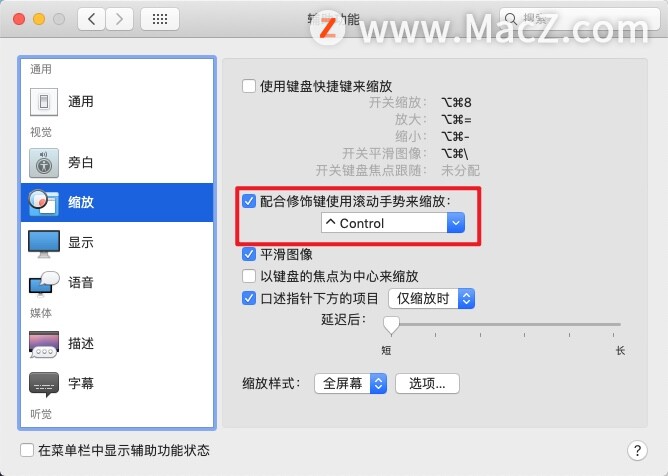Uncheck 配合修饰键使用滚动手势来缩放 option

point(249,201)
